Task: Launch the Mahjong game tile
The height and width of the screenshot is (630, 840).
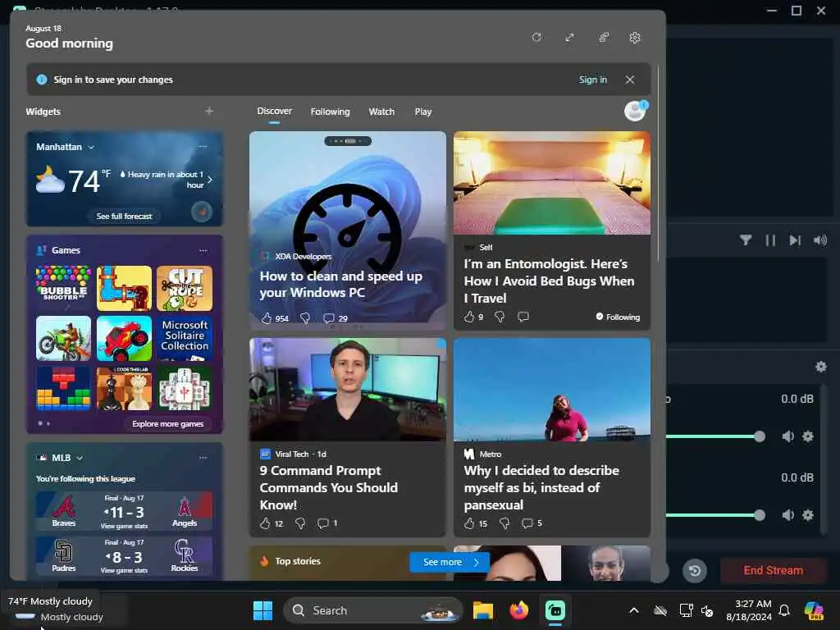Action: point(185,388)
